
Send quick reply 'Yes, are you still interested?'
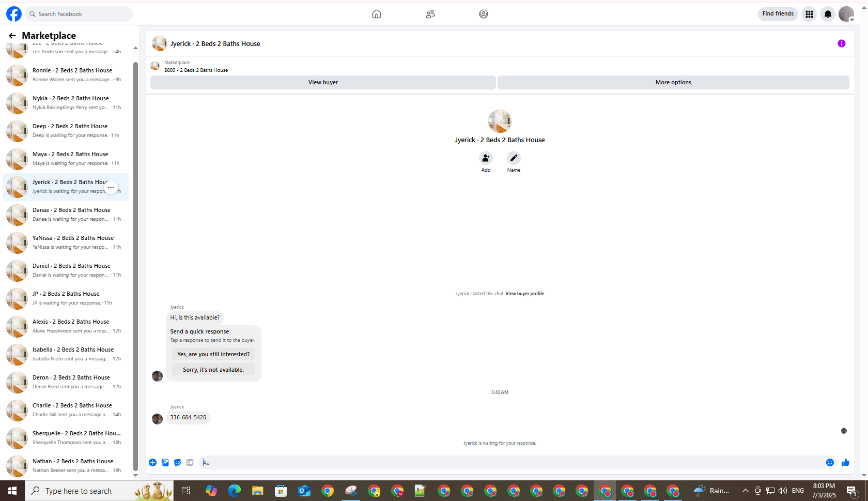213,354
